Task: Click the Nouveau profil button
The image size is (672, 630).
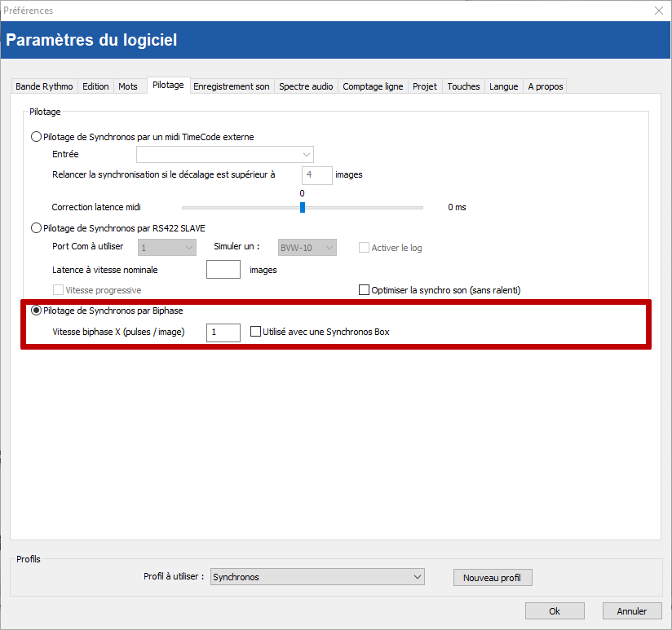Action: pos(492,578)
